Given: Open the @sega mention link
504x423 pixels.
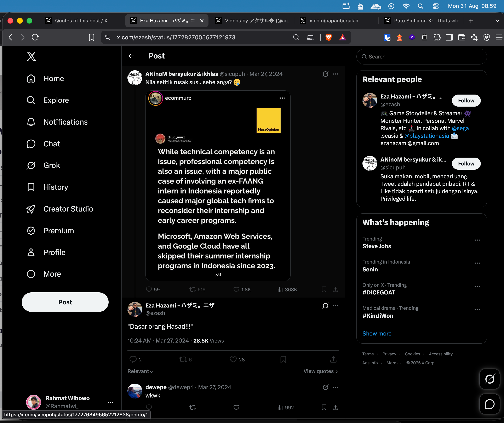Looking at the screenshot, I should coord(460,128).
